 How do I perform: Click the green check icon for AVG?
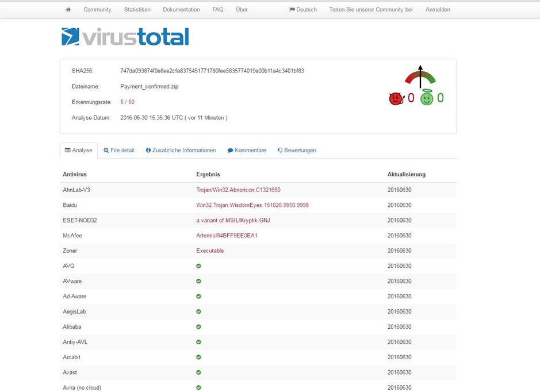point(198,266)
